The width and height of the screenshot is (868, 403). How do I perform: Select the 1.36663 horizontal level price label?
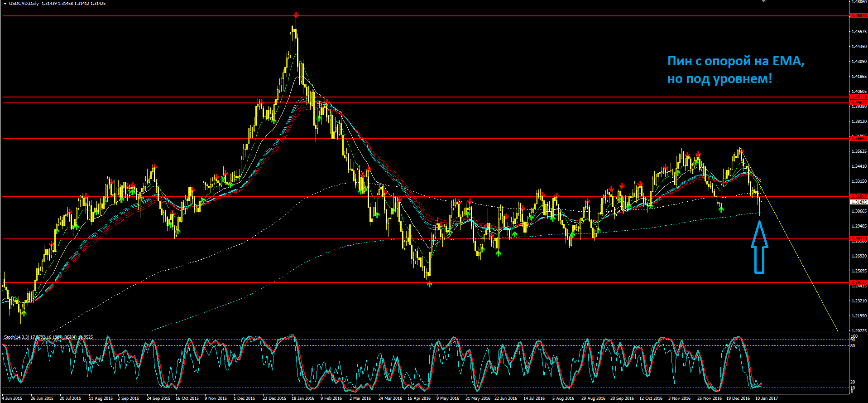pos(859,139)
